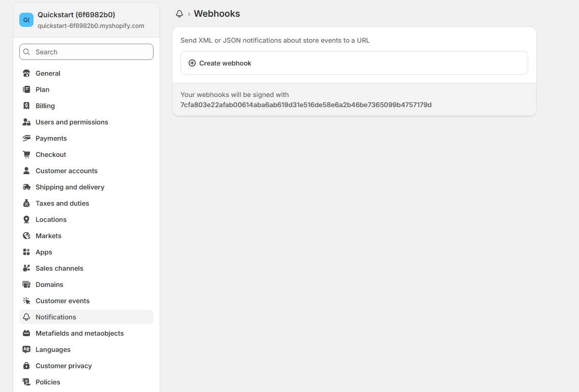Image resolution: width=579 pixels, height=392 pixels.
Task: Click the Checkout shopping cart icon
Action: coord(26,154)
